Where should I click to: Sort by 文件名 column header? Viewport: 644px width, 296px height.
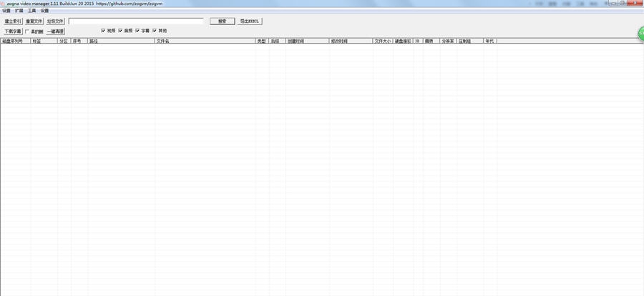tap(205, 41)
